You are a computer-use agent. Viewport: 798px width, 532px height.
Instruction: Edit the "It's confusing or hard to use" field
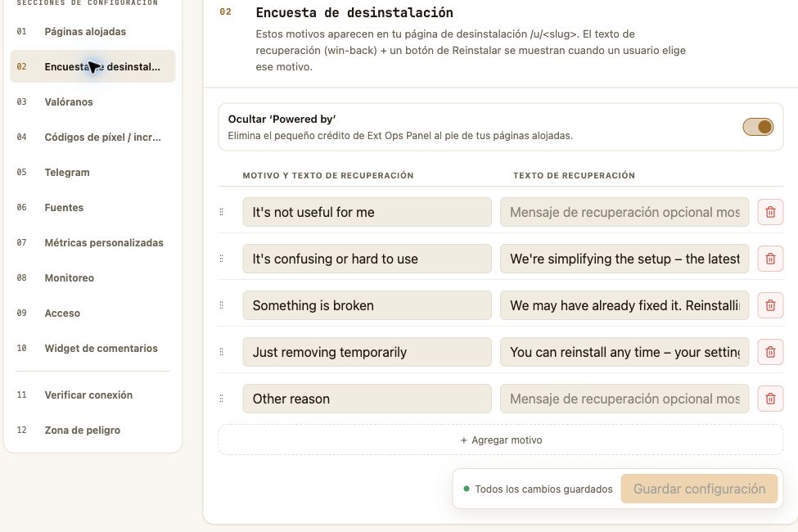tap(367, 259)
